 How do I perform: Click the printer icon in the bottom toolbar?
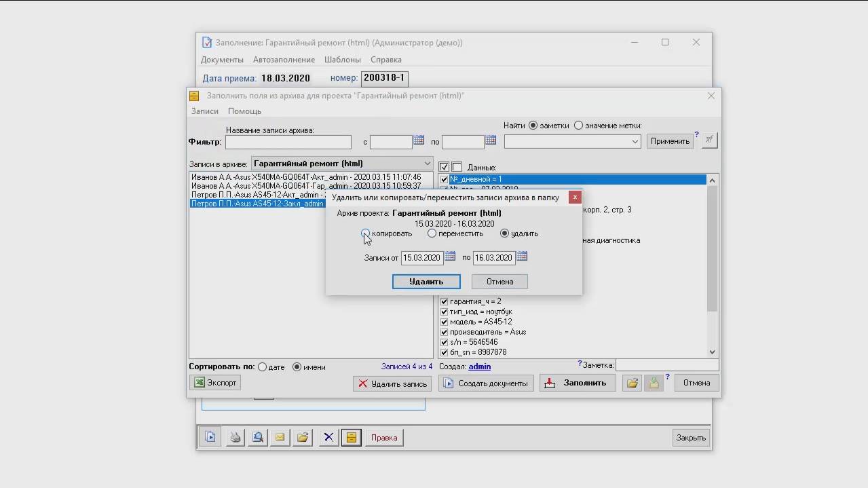point(235,438)
